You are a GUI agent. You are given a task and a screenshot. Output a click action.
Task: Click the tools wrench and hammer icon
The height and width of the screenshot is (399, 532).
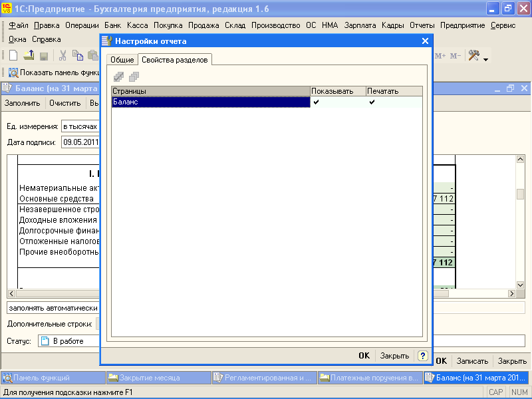tap(473, 55)
